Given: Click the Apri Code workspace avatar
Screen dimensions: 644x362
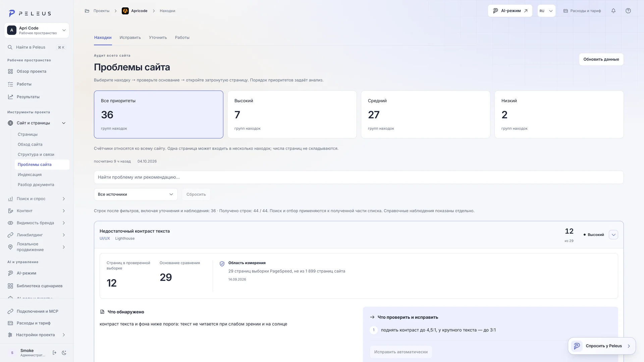Looking at the screenshot, I should [x=12, y=30].
